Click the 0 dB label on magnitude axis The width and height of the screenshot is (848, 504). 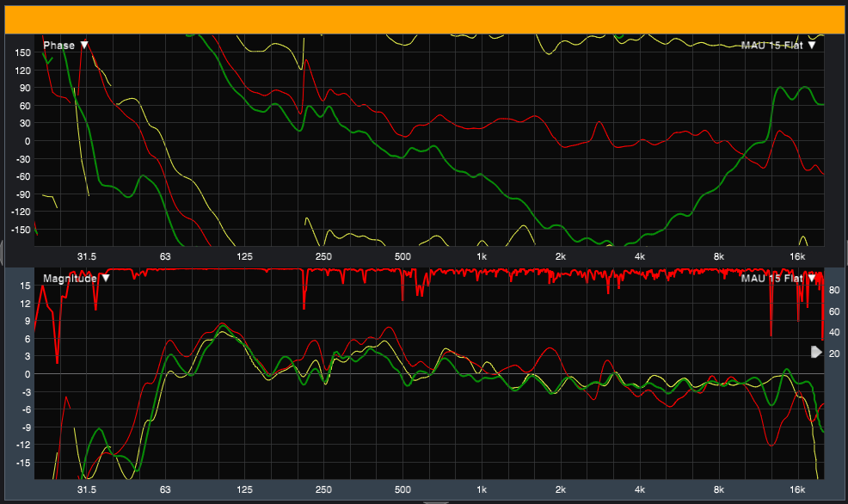click(x=27, y=373)
